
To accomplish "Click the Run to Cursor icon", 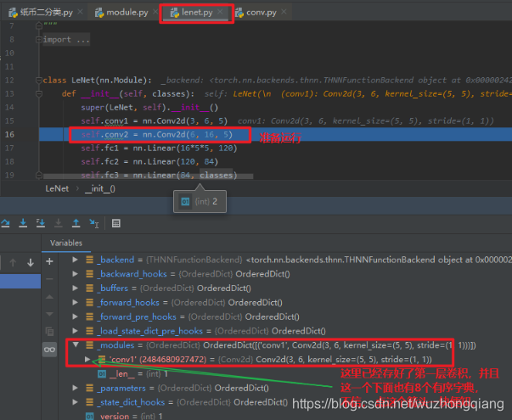I will (94, 223).
